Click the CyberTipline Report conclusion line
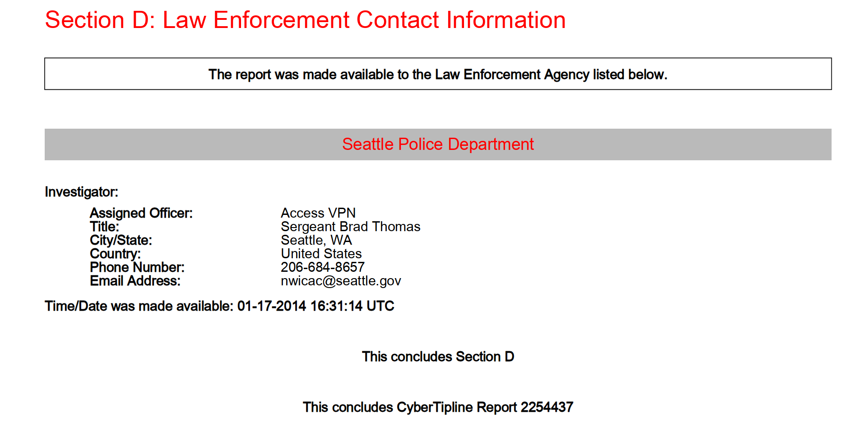This screenshot has height=442, width=868. click(437, 407)
